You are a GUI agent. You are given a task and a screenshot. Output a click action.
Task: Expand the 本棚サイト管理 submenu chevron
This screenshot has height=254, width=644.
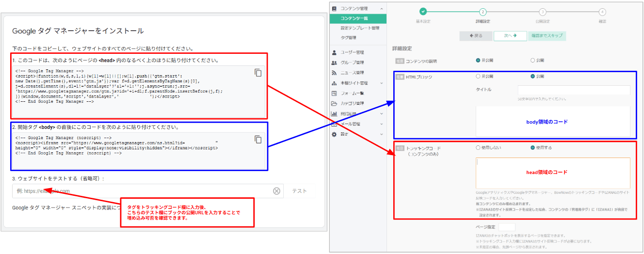[381, 83]
